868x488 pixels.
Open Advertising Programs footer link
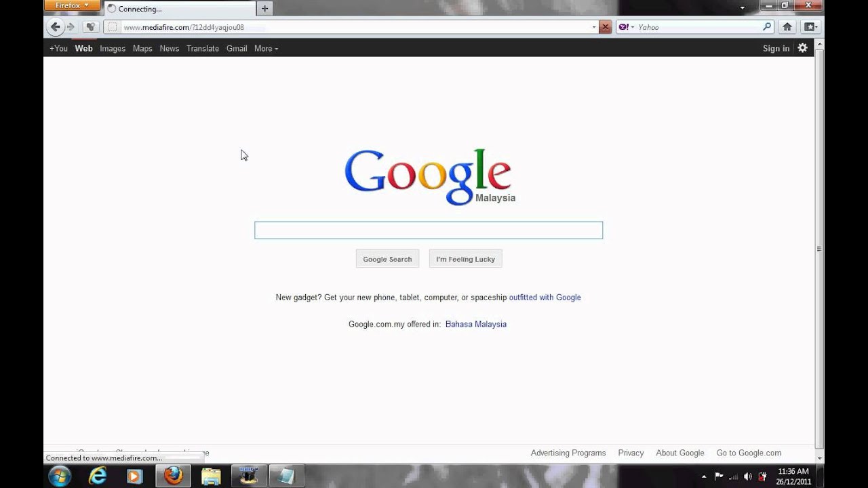tap(568, 453)
